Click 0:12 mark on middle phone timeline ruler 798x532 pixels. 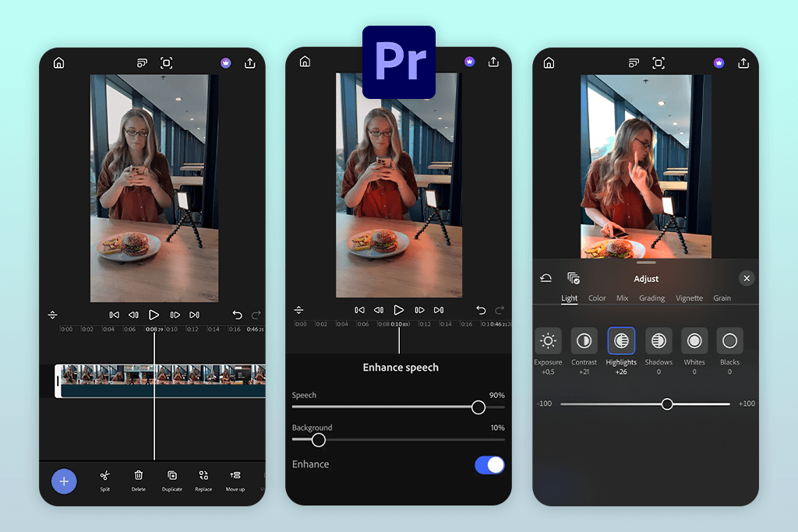pyautogui.click(x=425, y=324)
